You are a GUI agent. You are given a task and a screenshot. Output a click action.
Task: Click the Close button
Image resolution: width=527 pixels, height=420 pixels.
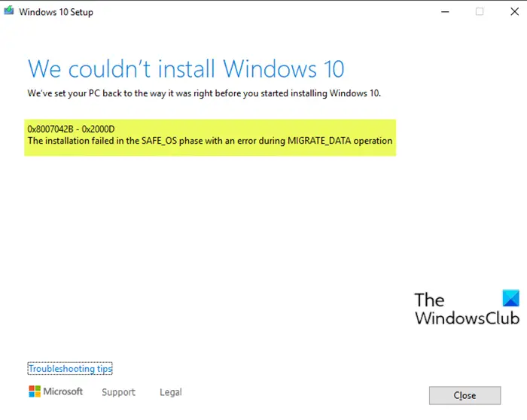coord(465,395)
